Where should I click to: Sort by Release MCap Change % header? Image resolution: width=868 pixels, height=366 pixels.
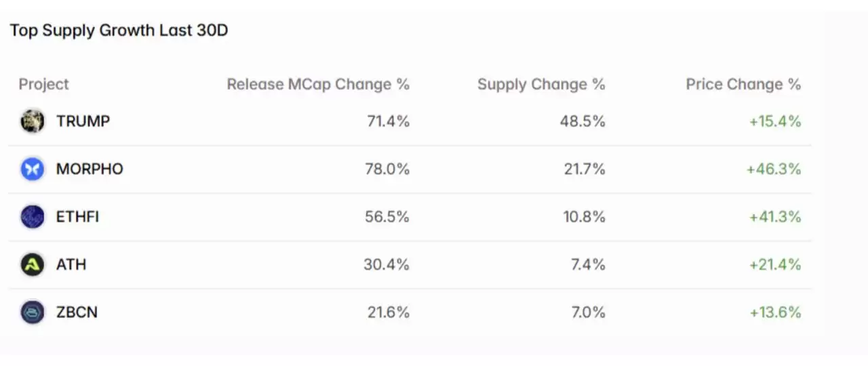pos(318,85)
